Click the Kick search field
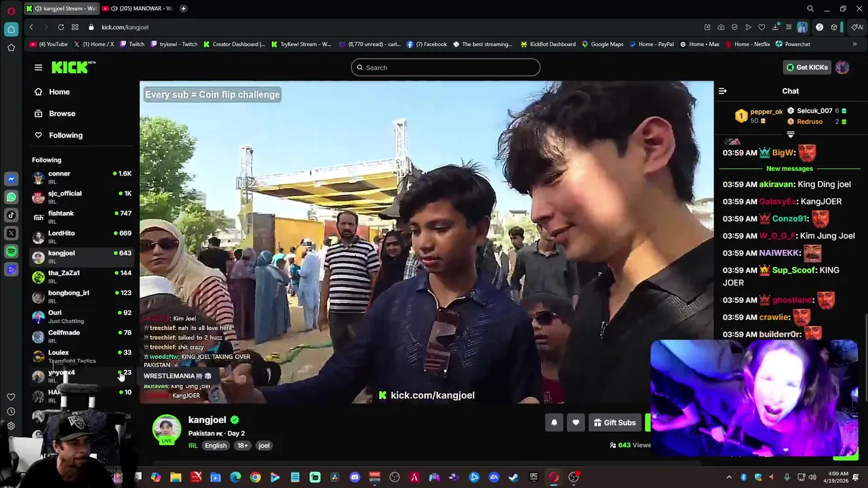The image size is (868, 488). (446, 67)
